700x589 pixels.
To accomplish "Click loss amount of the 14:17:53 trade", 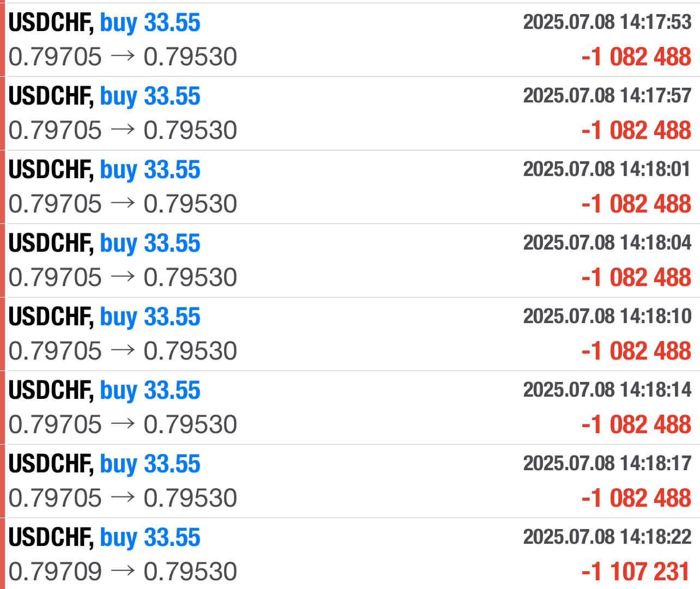I will click(x=636, y=57).
